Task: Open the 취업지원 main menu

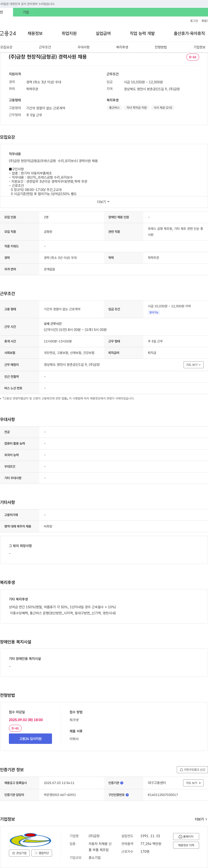Action: pos(69,33)
